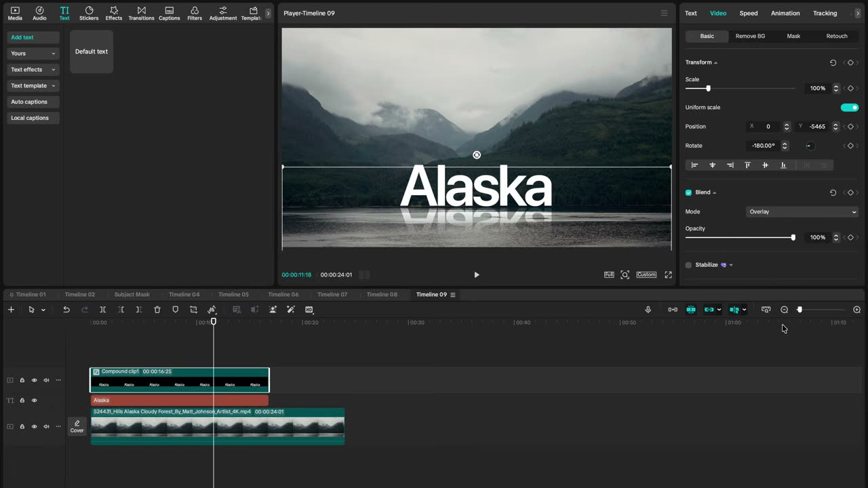
Task: Open the Timeline 09 tab menu
Action: [453, 295]
